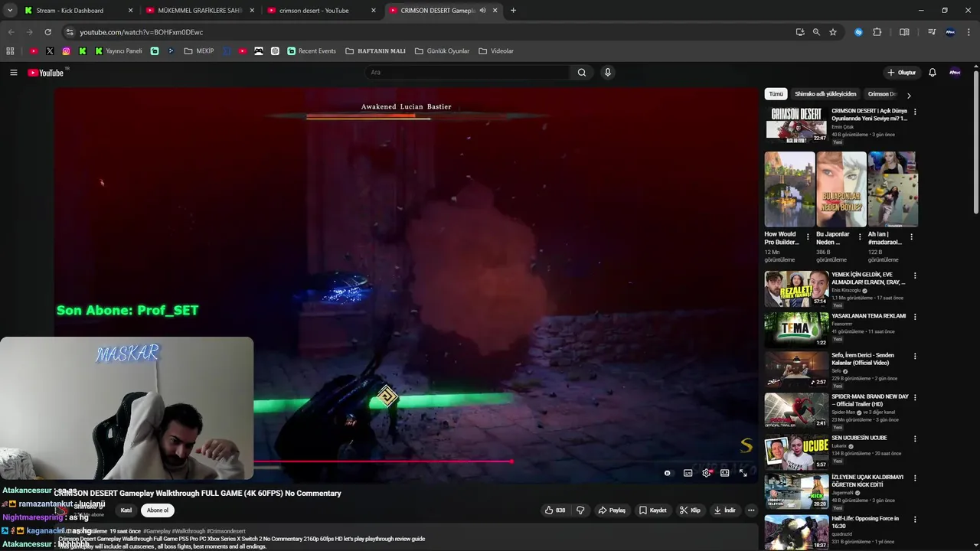Switch to crimson desert - YouTube tab
The width and height of the screenshot is (980, 551).
pyautogui.click(x=322, y=11)
